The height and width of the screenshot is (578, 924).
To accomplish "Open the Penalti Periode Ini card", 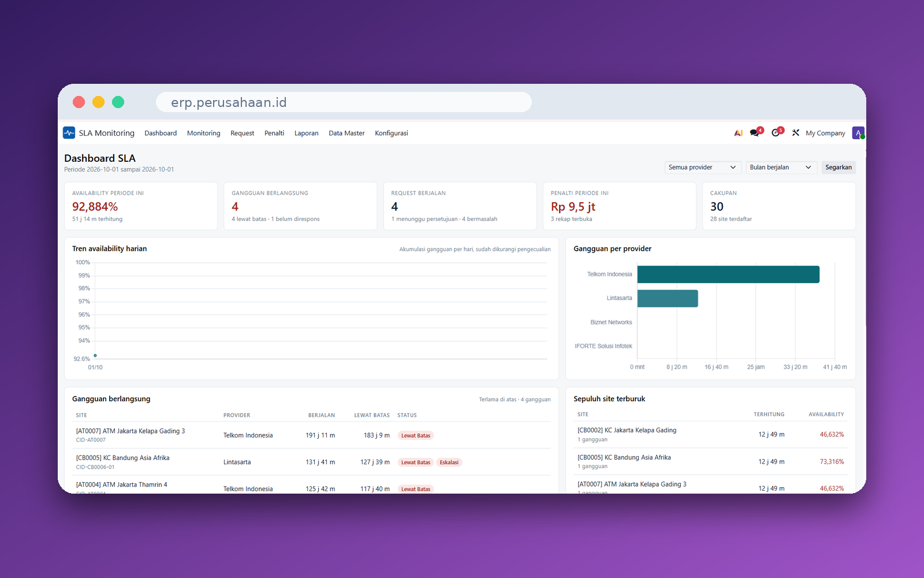I will tap(620, 206).
